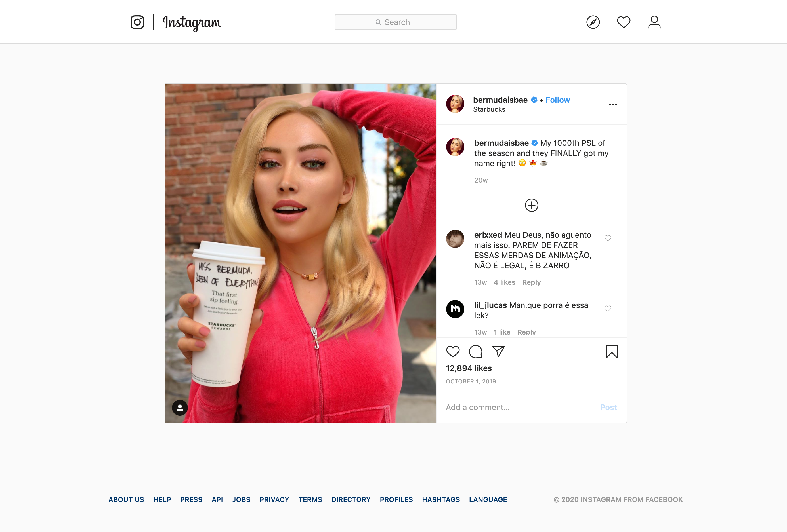The height and width of the screenshot is (532, 787).
Task: Like the post with the heart icon
Action: click(452, 352)
